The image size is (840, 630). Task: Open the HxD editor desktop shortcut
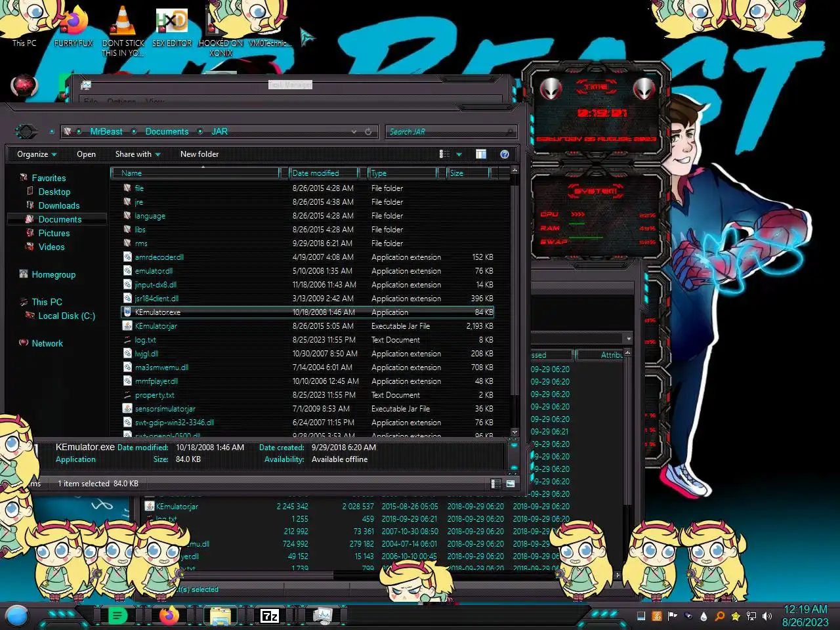tap(172, 26)
